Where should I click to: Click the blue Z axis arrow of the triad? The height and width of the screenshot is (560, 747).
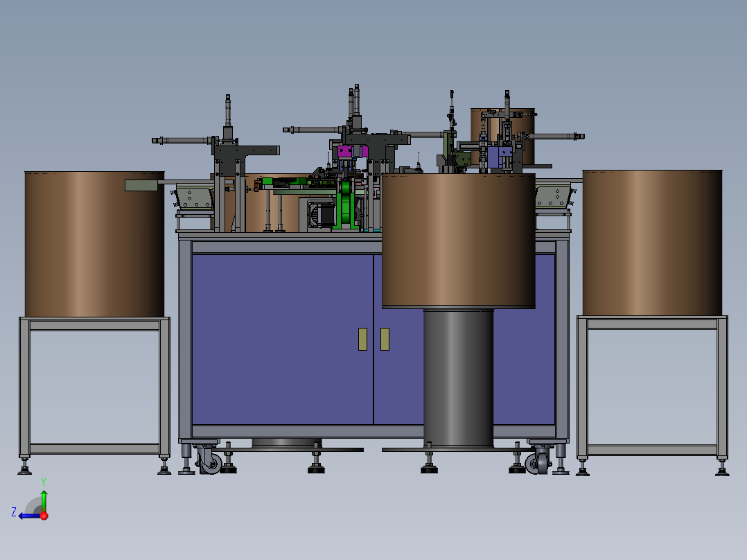(30, 516)
